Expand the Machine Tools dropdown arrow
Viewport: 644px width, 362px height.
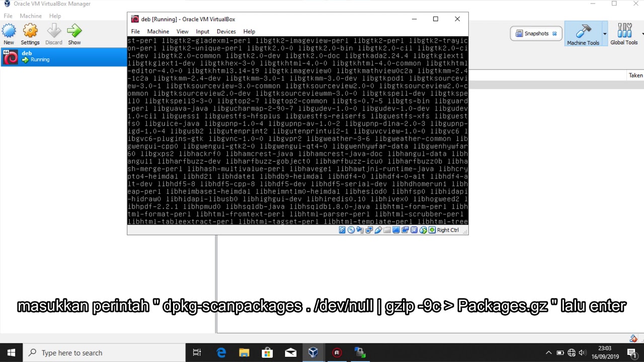[605, 34]
